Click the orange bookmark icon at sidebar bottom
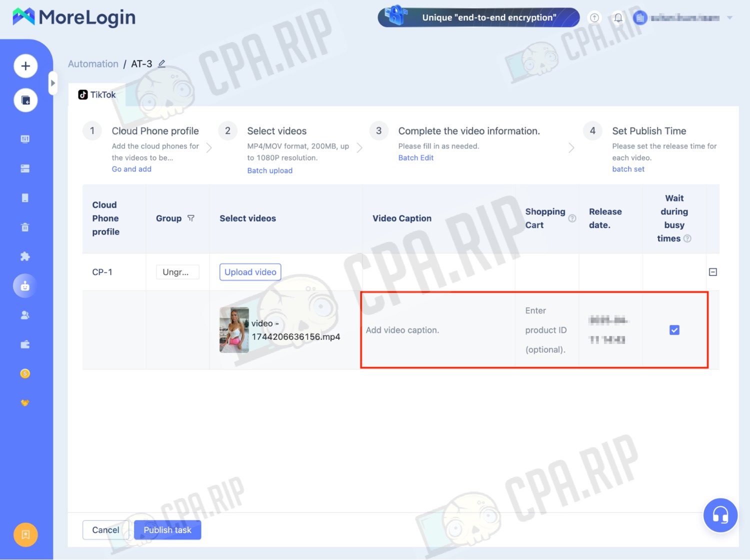750x560 pixels. click(x=25, y=534)
